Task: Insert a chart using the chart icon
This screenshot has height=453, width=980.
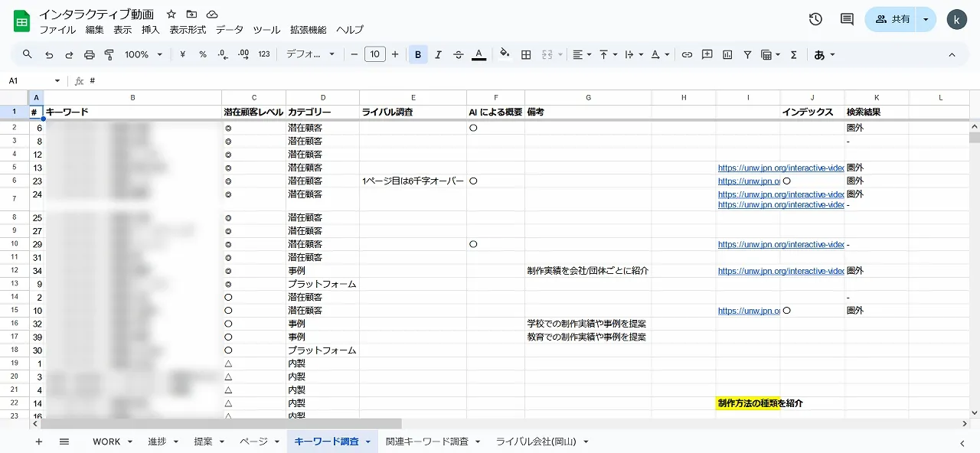Action: pyautogui.click(x=727, y=54)
